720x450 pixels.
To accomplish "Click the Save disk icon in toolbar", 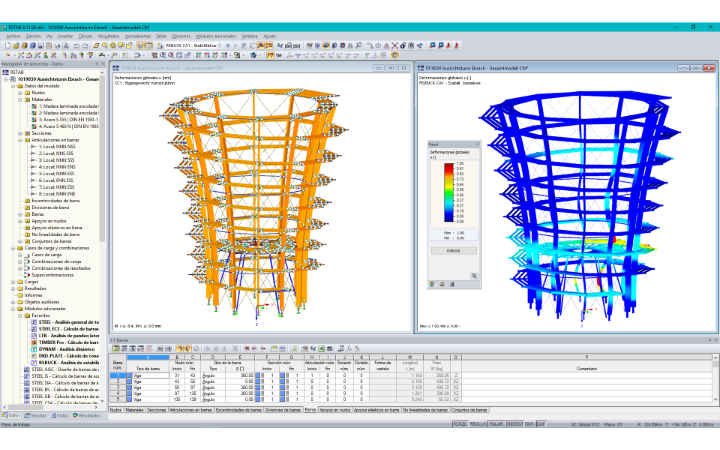I will (x=40, y=45).
